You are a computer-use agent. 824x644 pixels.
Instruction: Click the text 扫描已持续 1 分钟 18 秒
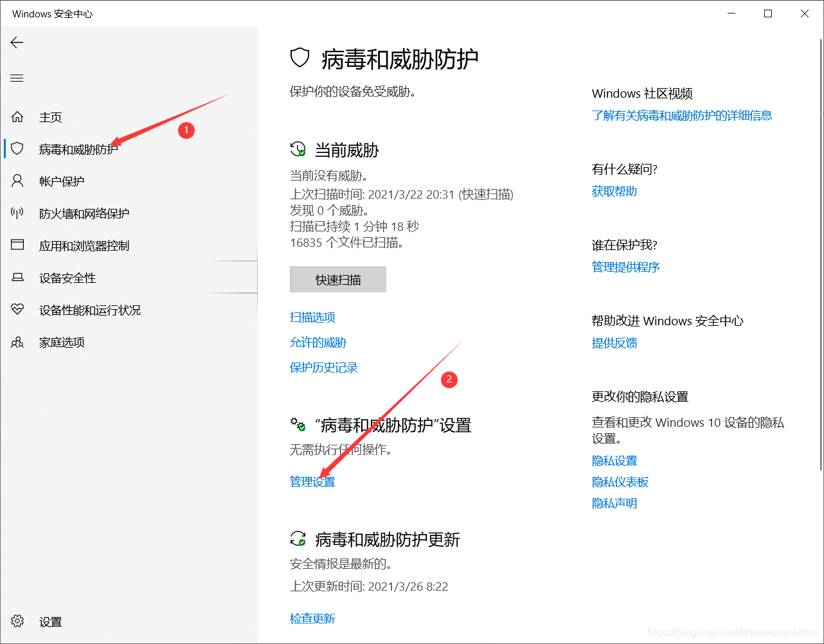354,226
